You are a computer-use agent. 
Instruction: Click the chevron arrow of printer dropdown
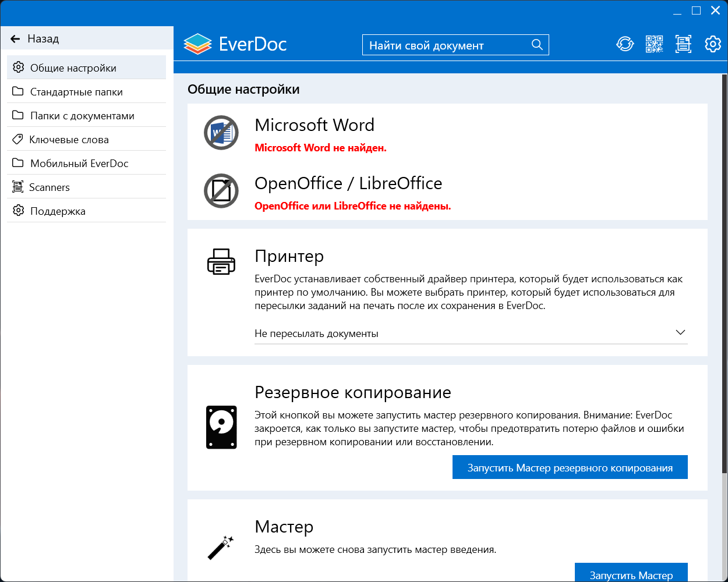click(x=680, y=332)
